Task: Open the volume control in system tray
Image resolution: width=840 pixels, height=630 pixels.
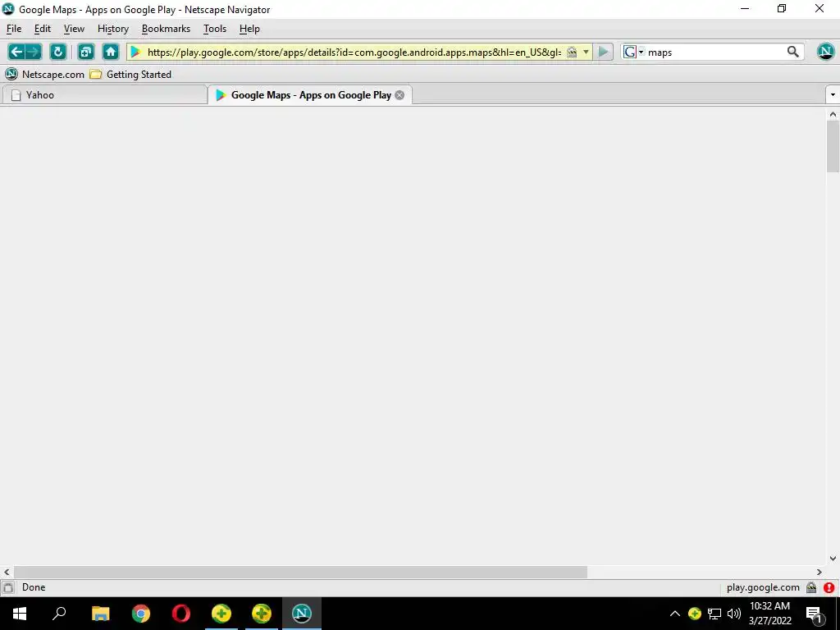Action: tap(734, 614)
